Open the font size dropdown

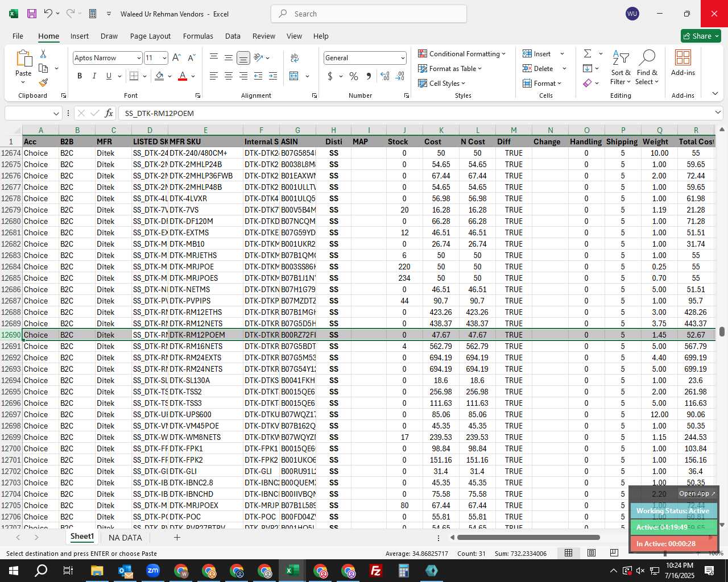164,58
